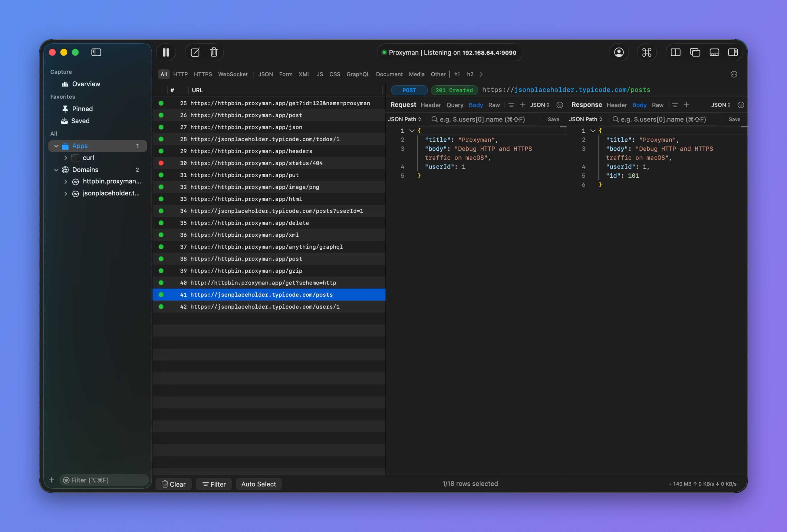Viewport: 787px width, 532px height.
Task: Open the Response JSON Path selector
Action: coord(586,119)
